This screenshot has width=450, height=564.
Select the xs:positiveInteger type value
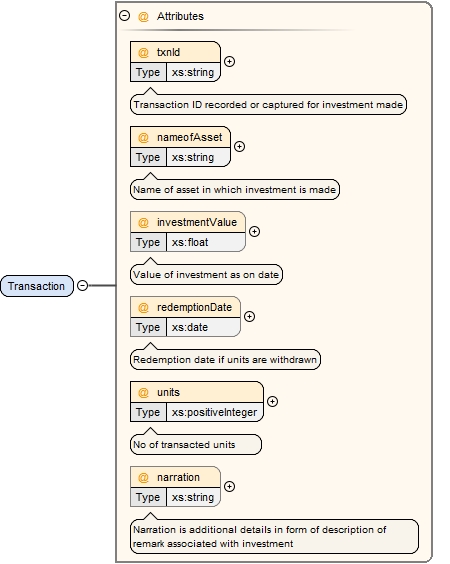tap(215, 412)
